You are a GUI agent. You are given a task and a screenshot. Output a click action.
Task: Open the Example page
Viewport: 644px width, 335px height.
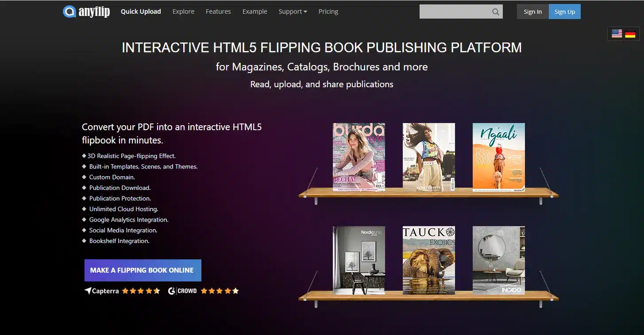[255, 12]
